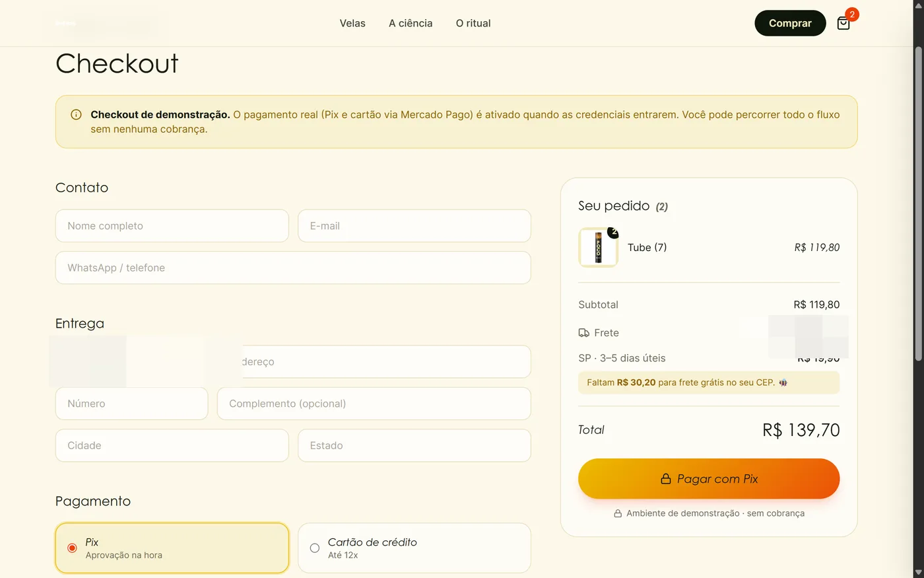Click the Checkout de demonstração bold text

160,114
